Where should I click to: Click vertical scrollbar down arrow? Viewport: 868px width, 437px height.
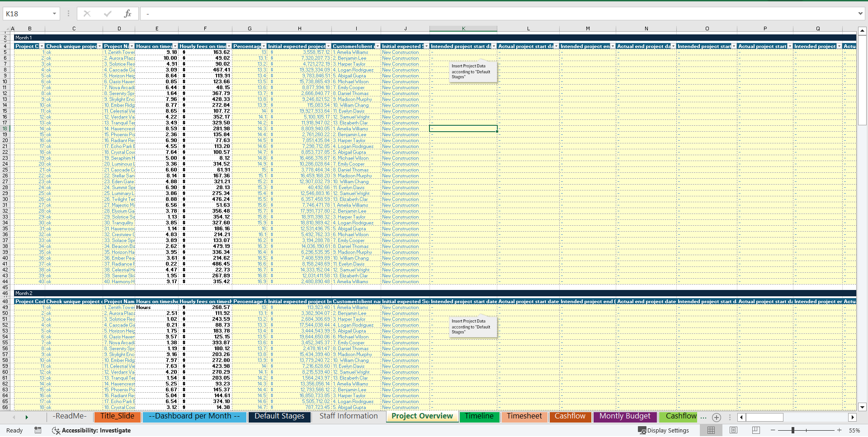tap(862, 407)
